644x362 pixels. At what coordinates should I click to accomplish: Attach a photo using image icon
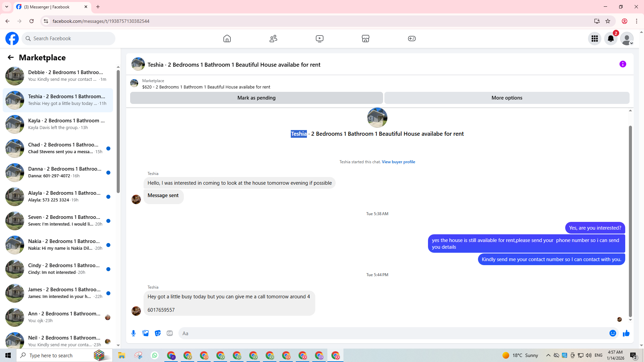pos(146,333)
